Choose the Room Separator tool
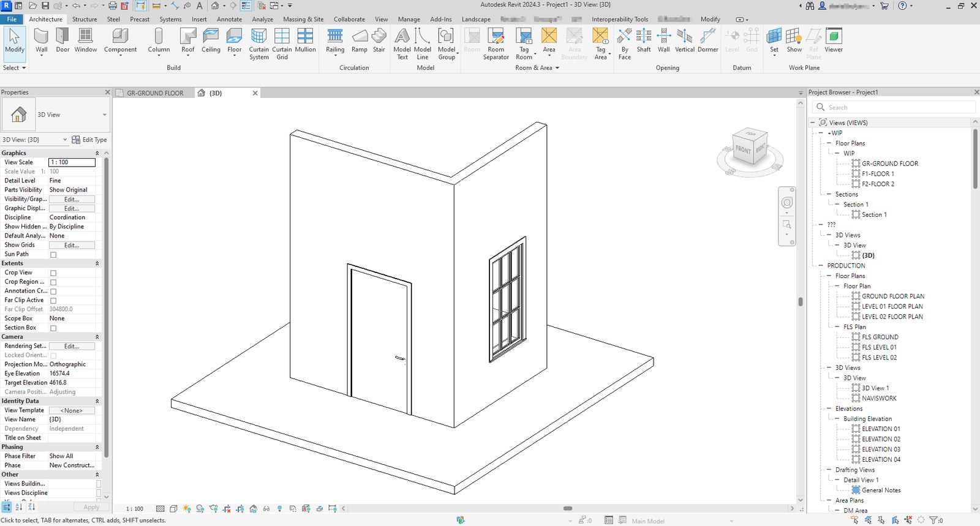The height and width of the screenshot is (526, 980). coord(496,43)
